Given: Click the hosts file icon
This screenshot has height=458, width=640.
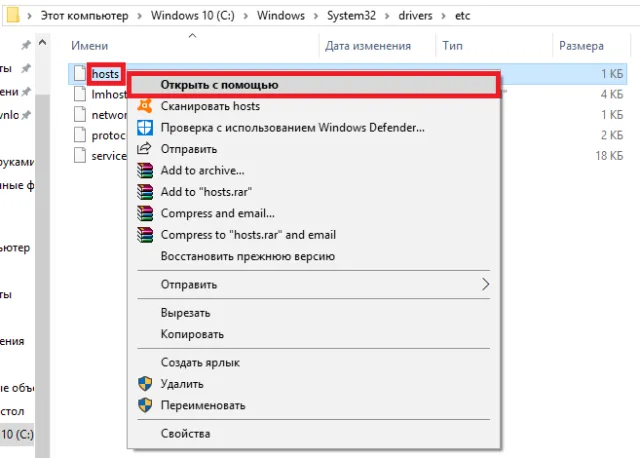Looking at the screenshot, I should [x=80, y=73].
